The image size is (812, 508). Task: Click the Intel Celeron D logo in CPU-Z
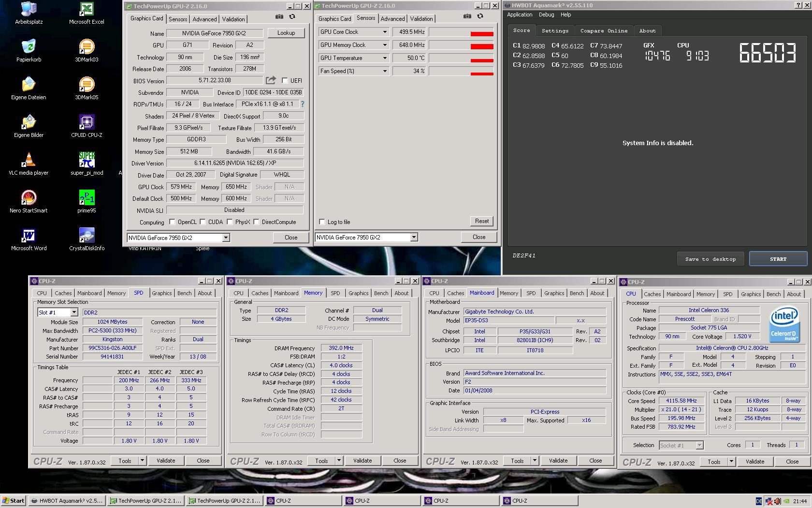(783, 324)
